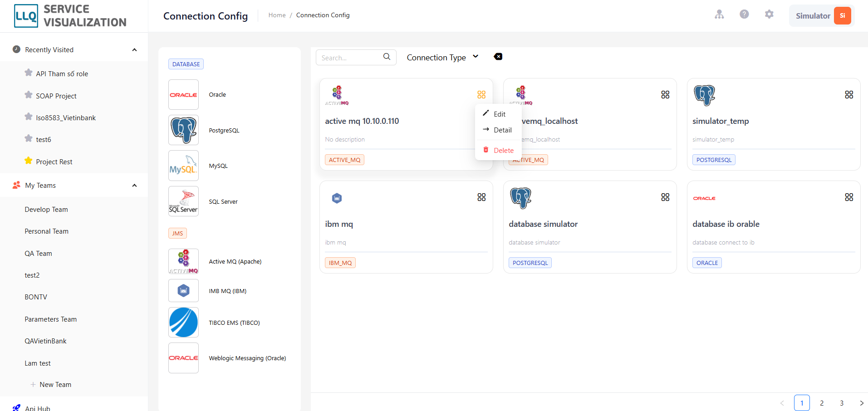The width and height of the screenshot is (868, 411).
Task: Select the IMB MQ (IBM) logo
Action: 183,291
